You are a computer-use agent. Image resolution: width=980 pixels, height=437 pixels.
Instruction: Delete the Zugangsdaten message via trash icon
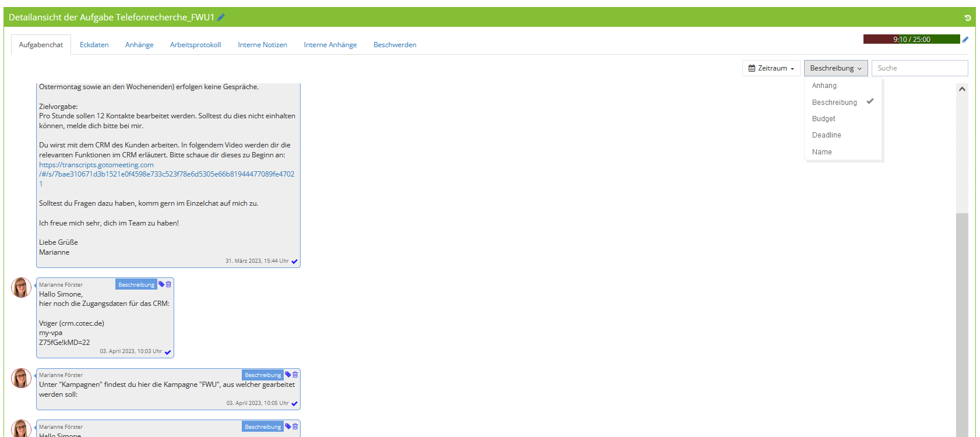point(168,284)
